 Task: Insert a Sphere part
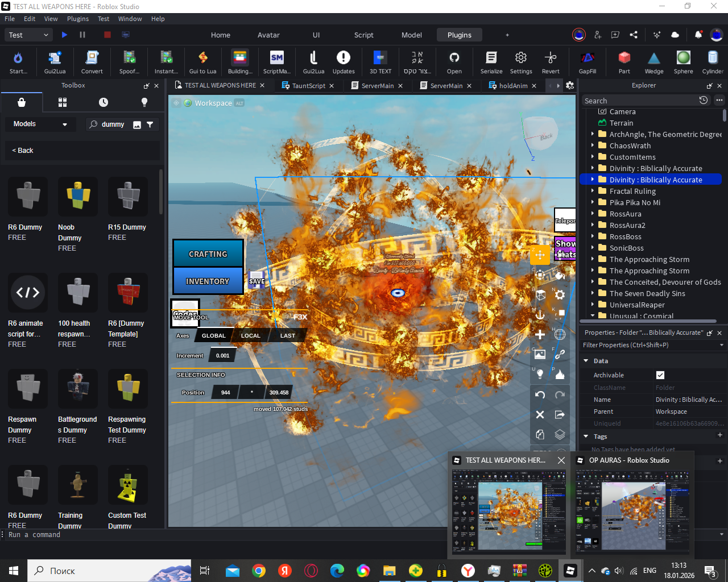[684, 61]
